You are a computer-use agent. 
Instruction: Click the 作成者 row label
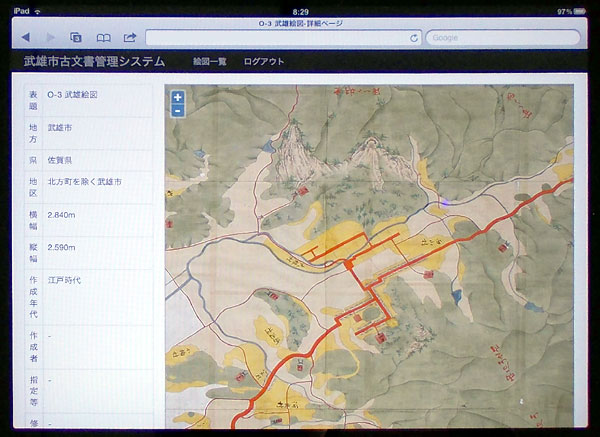coord(33,347)
